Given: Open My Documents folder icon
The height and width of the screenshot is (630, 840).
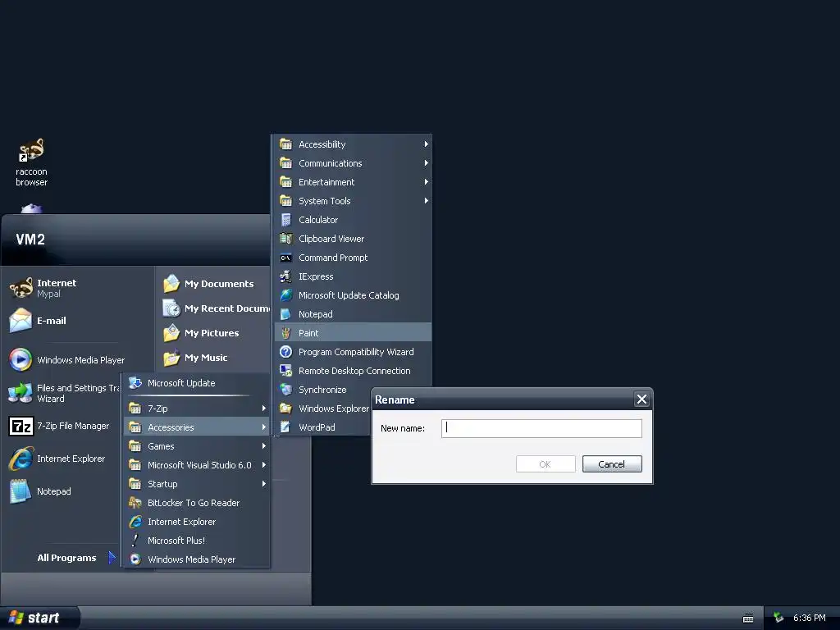Looking at the screenshot, I should click(x=171, y=283).
